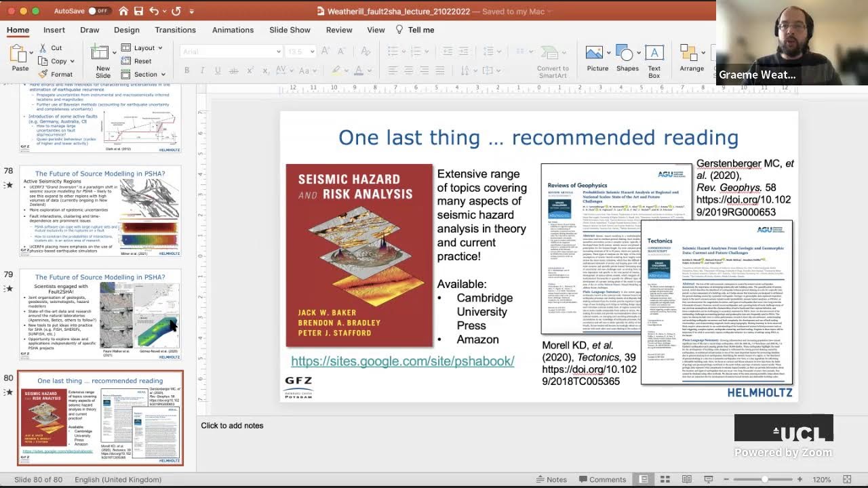Switch to Slide Sorter view

coord(665,479)
